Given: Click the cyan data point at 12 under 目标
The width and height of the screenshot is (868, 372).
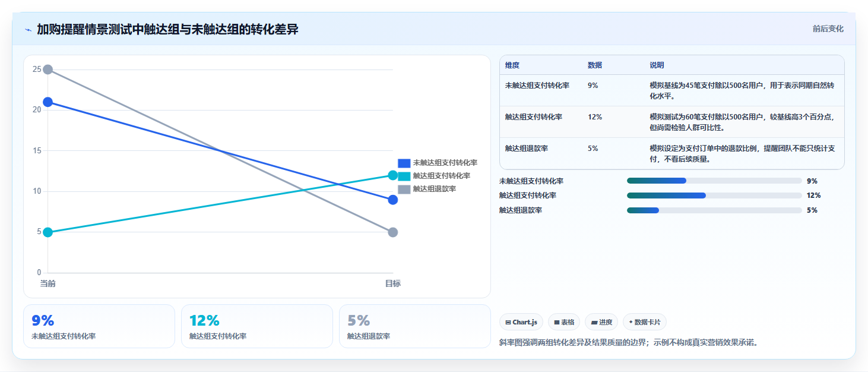Looking at the screenshot, I should (393, 175).
